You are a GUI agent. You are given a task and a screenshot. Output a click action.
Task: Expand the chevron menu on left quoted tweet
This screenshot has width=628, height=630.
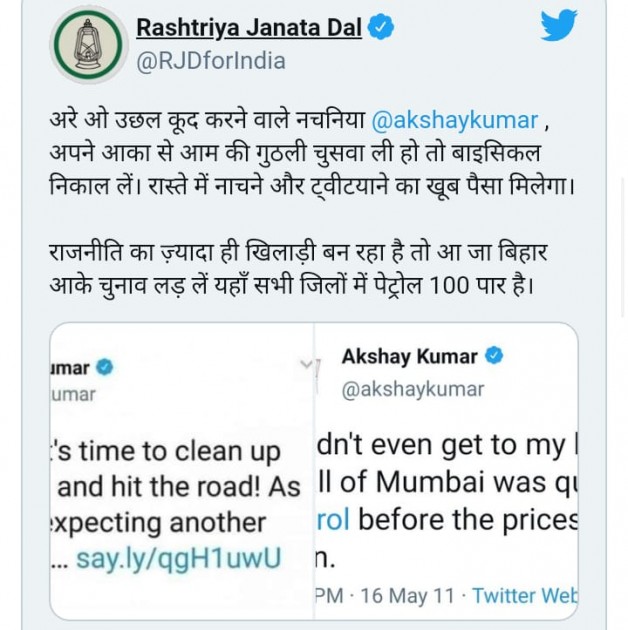tap(307, 364)
